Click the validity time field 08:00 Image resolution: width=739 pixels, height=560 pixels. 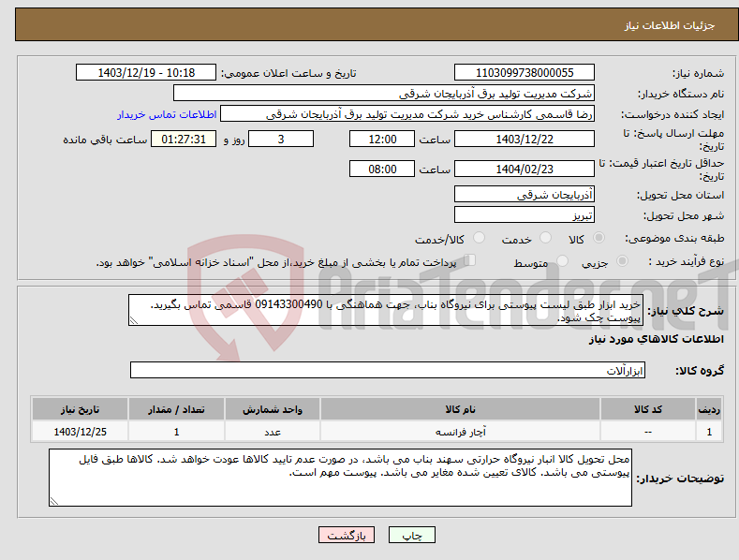point(382,169)
